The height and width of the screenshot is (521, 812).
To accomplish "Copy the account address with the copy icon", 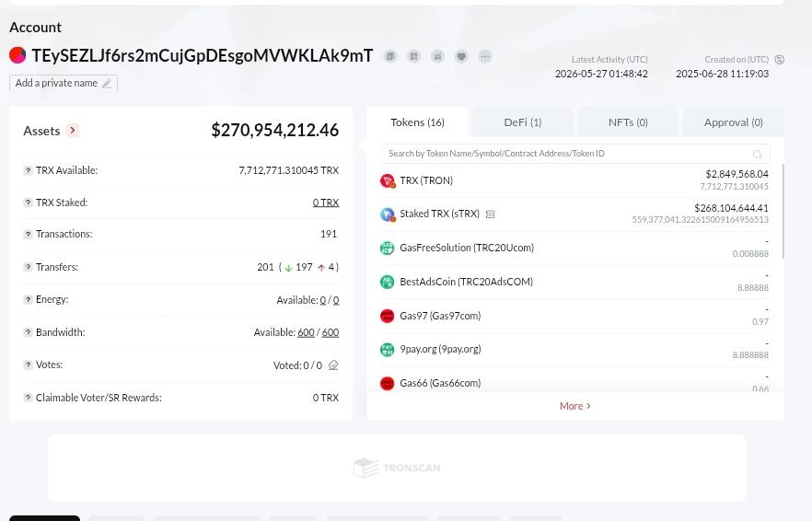I will pos(390,56).
